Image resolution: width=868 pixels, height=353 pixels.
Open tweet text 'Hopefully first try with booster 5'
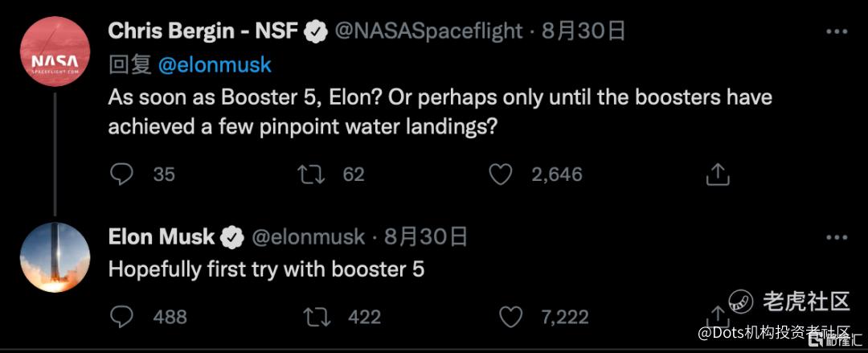point(266,269)
